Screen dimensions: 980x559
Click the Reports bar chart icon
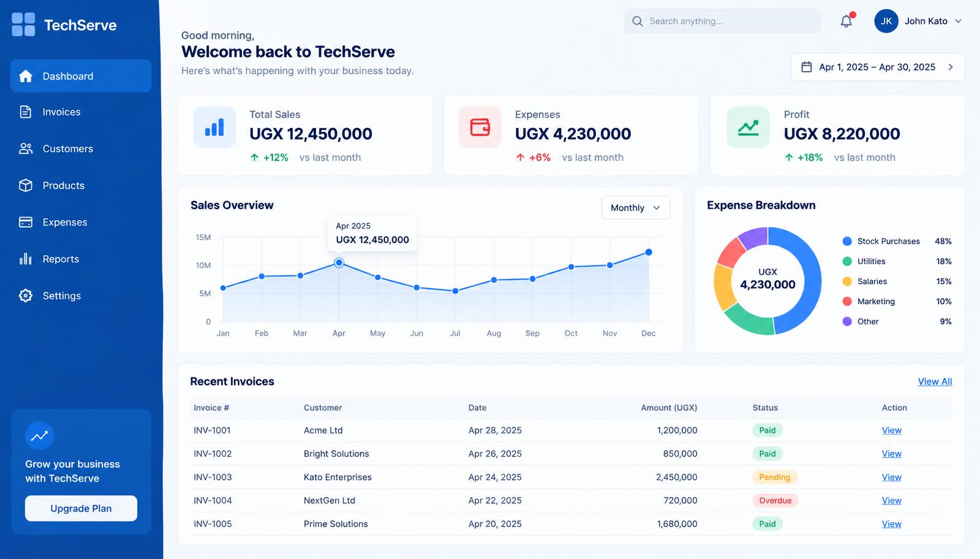pyautogui.click(x=26, y=259)
